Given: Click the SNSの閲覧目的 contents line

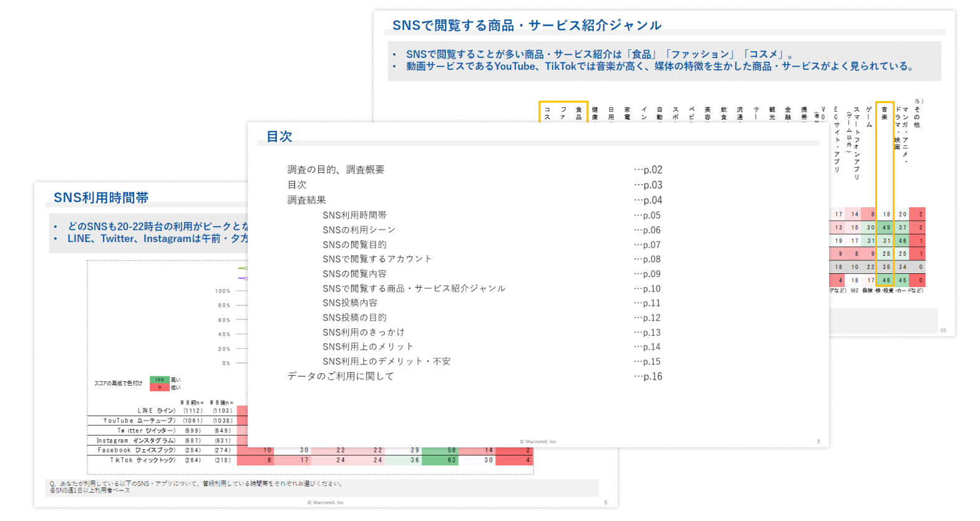Looking at the screenshot, I should coord(354,245).
